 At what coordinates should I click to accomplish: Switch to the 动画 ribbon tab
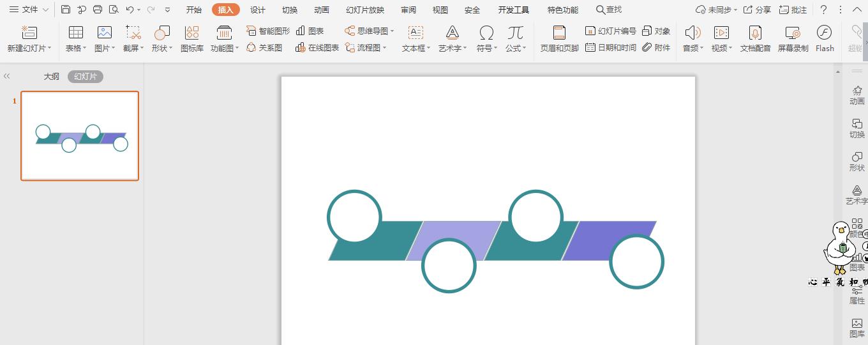(322, 10)
